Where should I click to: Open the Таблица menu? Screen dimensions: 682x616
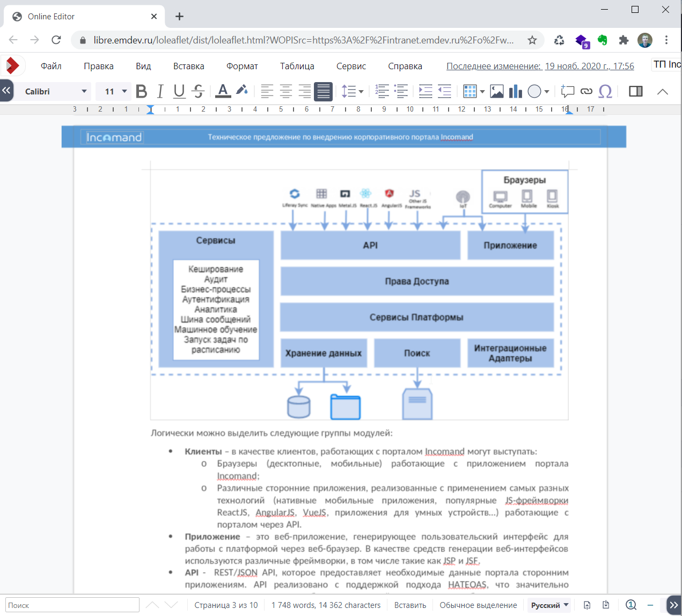297,66
